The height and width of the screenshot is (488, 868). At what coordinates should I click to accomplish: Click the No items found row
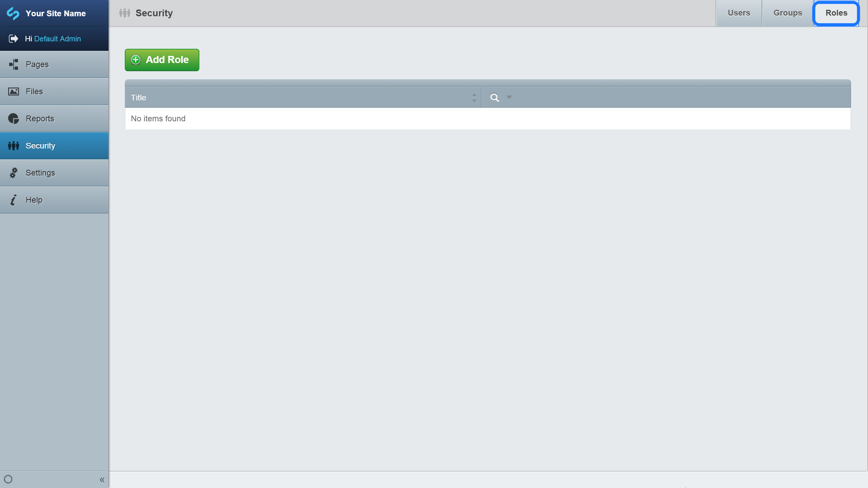point(158,119)
